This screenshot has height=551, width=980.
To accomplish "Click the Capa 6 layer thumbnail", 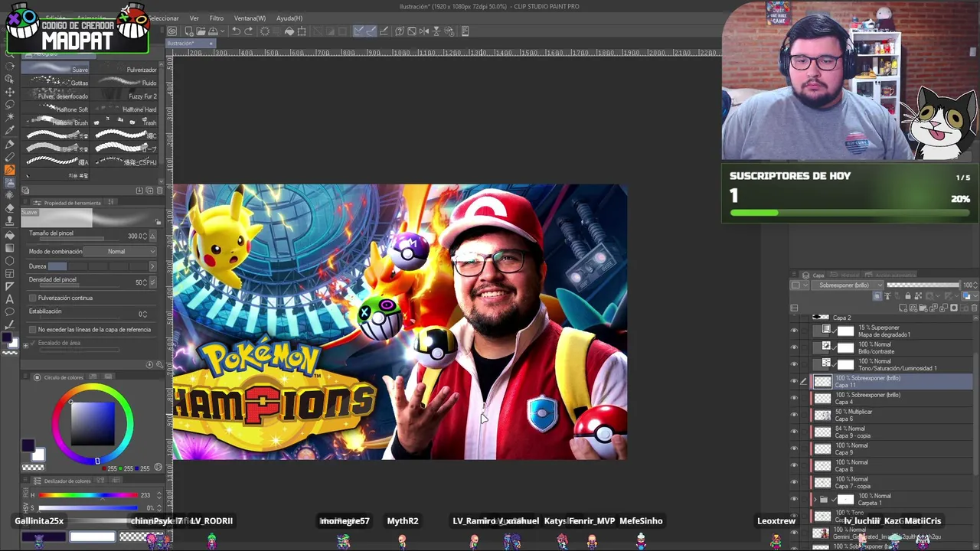I will pyautogui.click(x=822, y=415).
